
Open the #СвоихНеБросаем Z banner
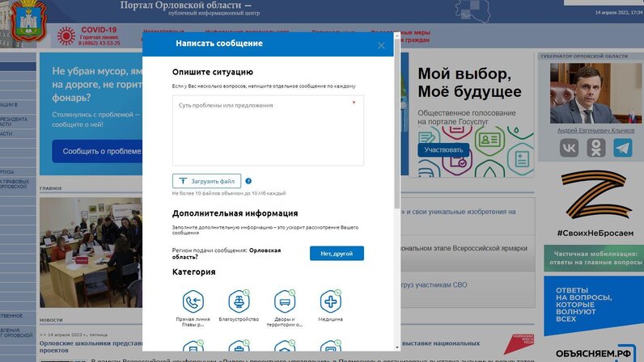(x=595, y=204)
